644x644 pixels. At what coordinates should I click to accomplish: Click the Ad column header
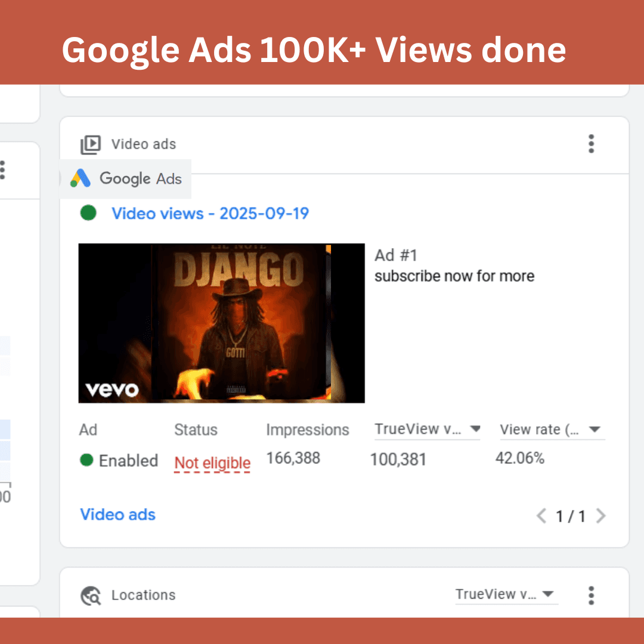coord(88,430)
